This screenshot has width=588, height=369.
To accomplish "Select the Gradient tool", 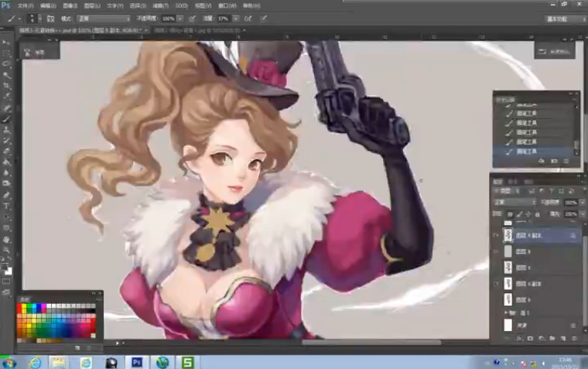I will click(6, 162).
